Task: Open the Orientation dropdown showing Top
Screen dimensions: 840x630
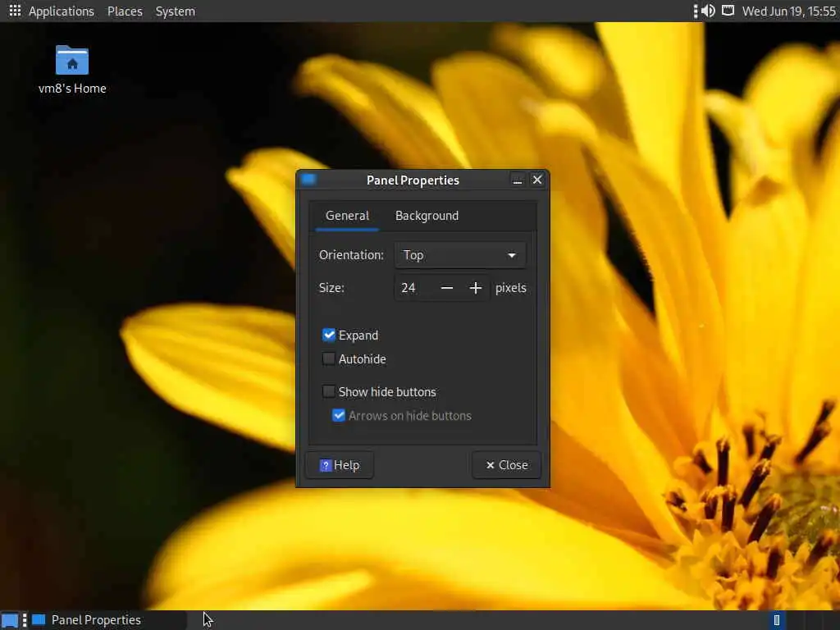Action: point(460,255)
